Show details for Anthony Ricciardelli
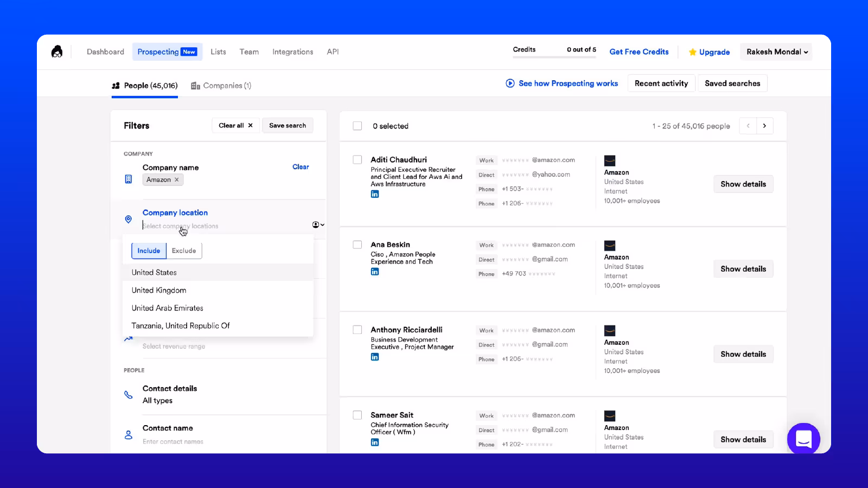Screen dimensions: 868x488 pos(743,354)
